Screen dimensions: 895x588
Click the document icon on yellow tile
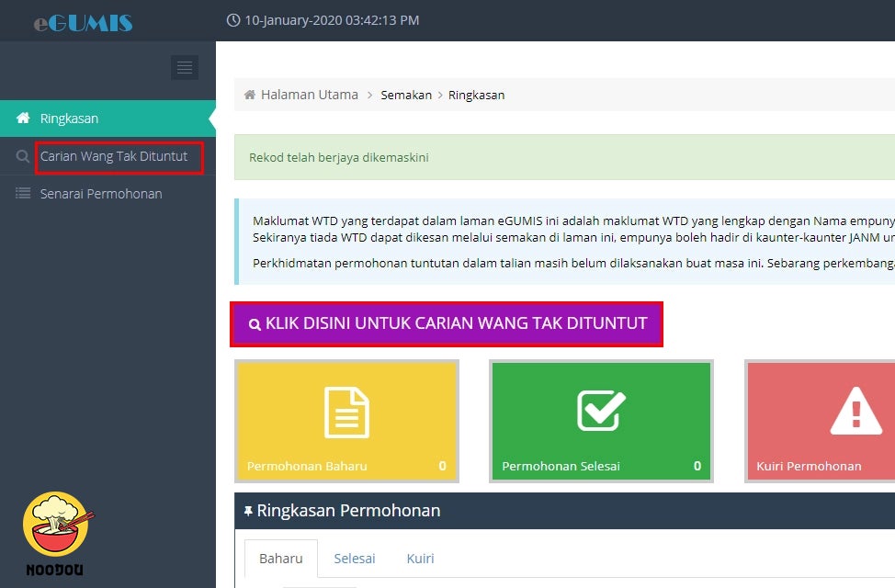(x=346, y=412)
